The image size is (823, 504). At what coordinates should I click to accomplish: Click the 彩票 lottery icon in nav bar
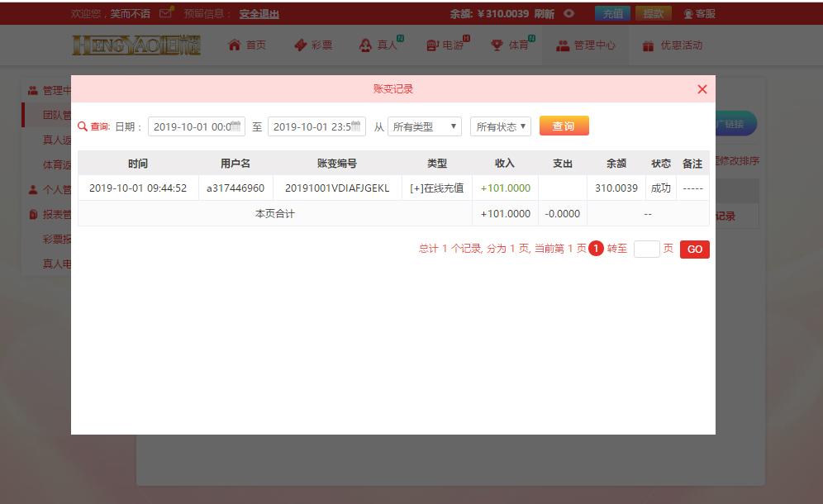coord(299,45)
